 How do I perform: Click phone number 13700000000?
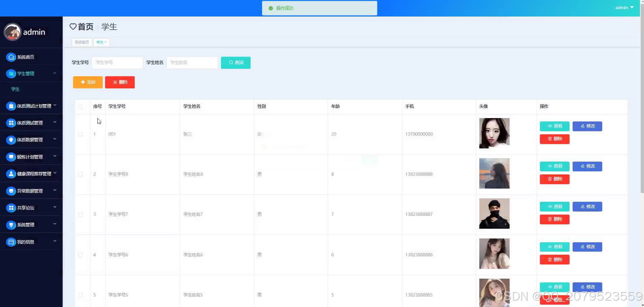419,134
